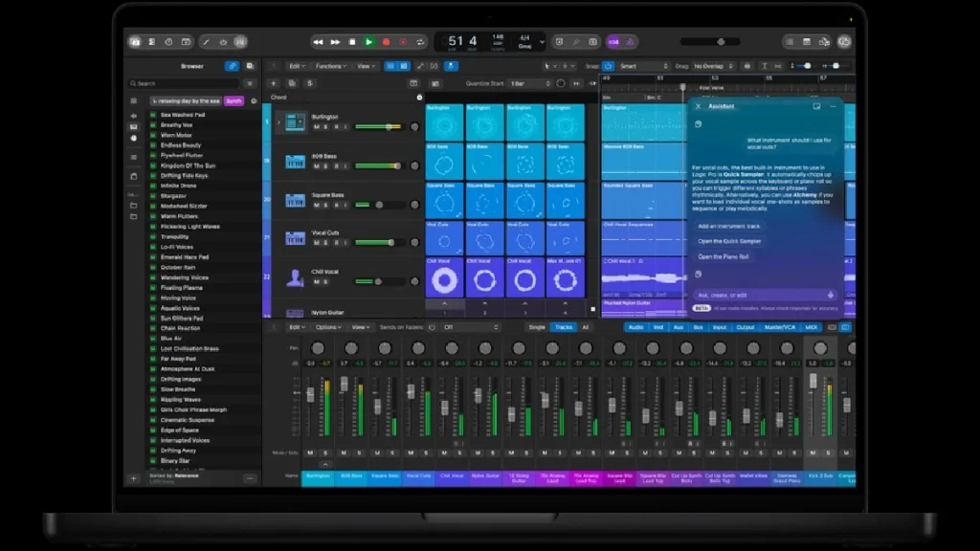Fast forward the transport
The image size is (980, 551).
click(x=335, y=42)
